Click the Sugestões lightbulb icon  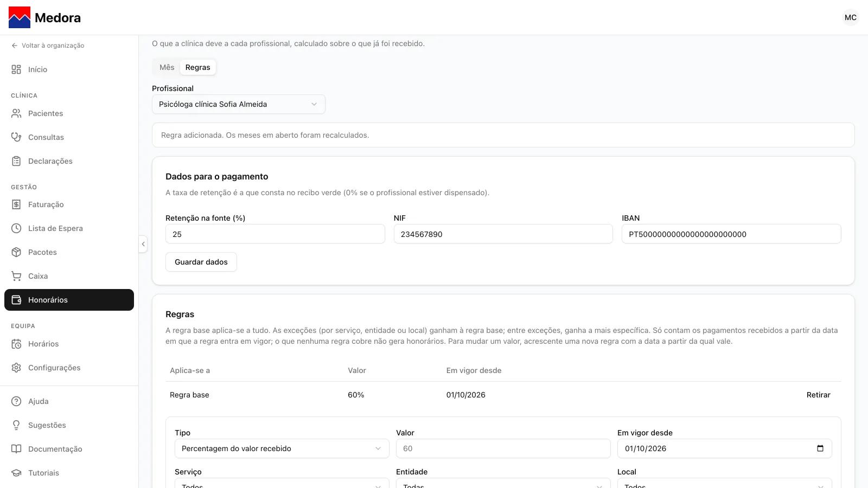(16, 425)
